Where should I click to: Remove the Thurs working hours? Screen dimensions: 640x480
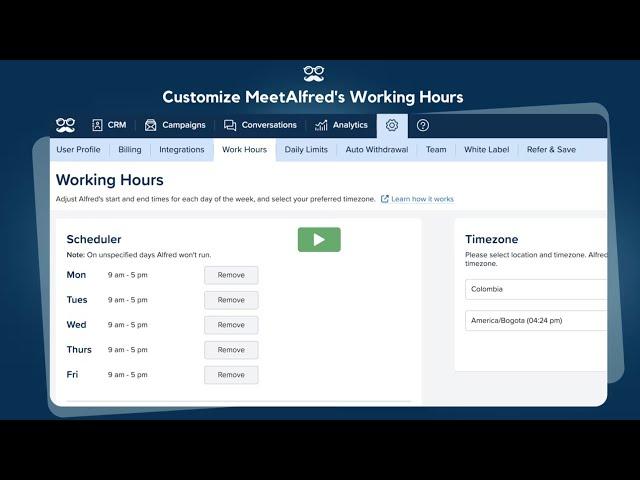coord(231,350)
